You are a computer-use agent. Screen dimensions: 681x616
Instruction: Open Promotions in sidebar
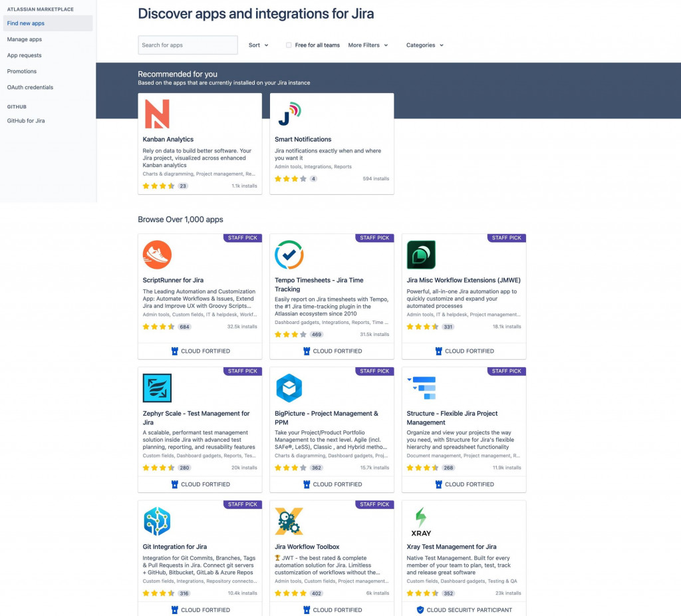click(x=48, y=71)
